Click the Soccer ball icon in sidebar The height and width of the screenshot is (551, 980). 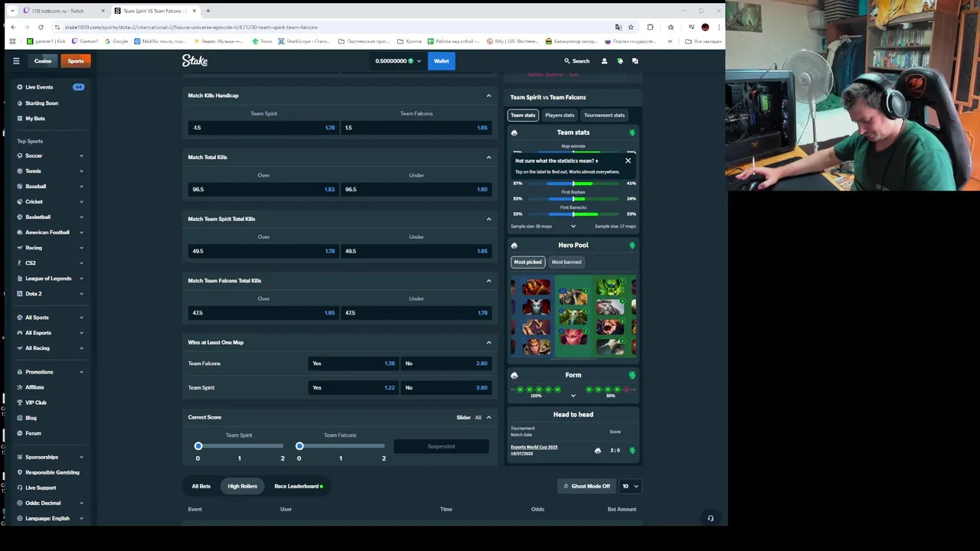coord(20,155)
